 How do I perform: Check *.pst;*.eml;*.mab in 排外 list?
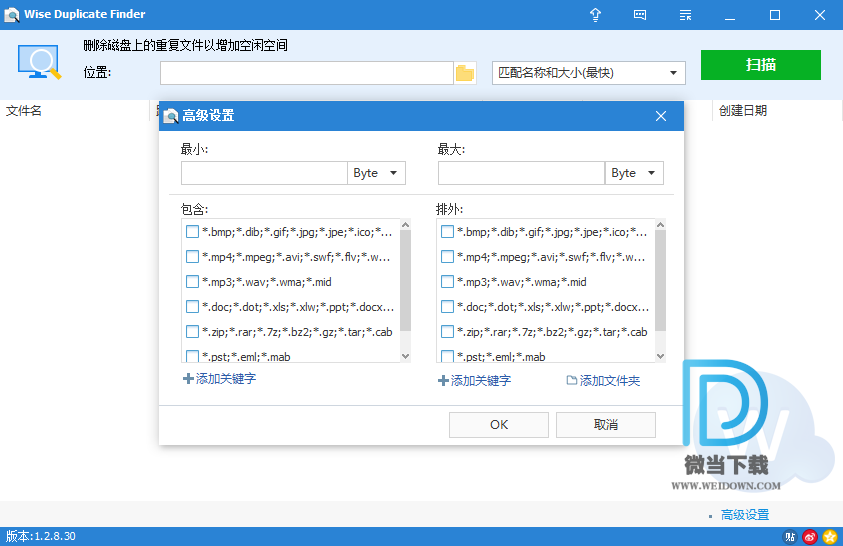[447, 356]
